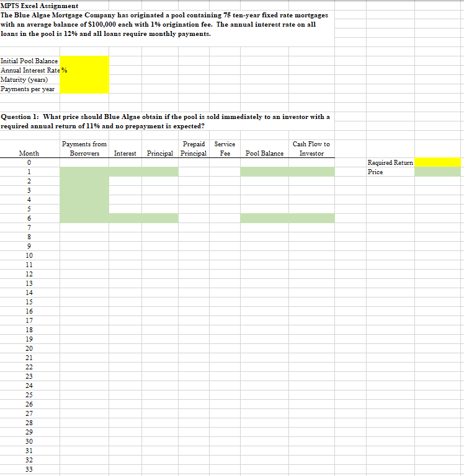This screenshot has width=464, height=476.
Task: Select the Pool Balance cell for month 0
Action: point(265,162)
